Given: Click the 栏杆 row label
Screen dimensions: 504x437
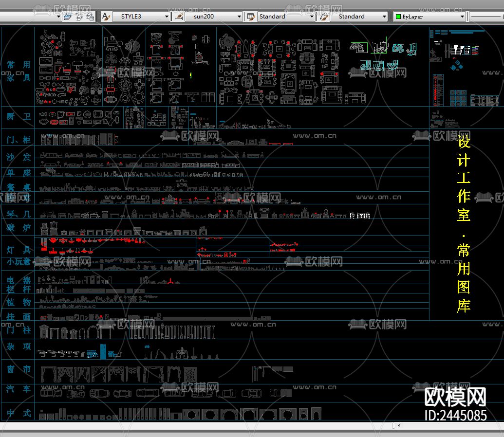Looking at the screenshot, I should (19, 289).
